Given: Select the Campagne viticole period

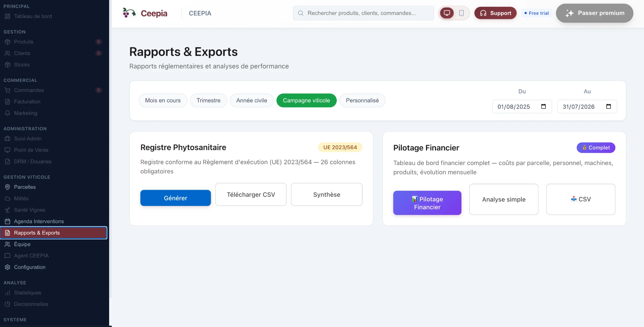Looking at the screenshot, I should 307,101.
